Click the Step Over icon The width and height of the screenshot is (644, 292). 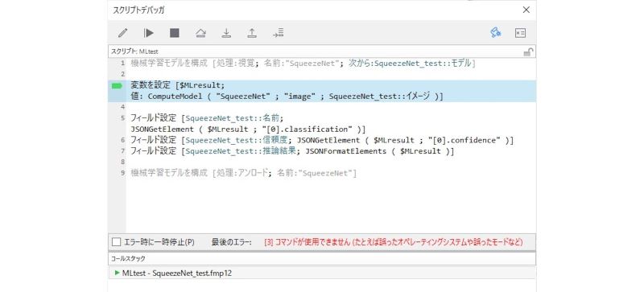click(200, 33)
